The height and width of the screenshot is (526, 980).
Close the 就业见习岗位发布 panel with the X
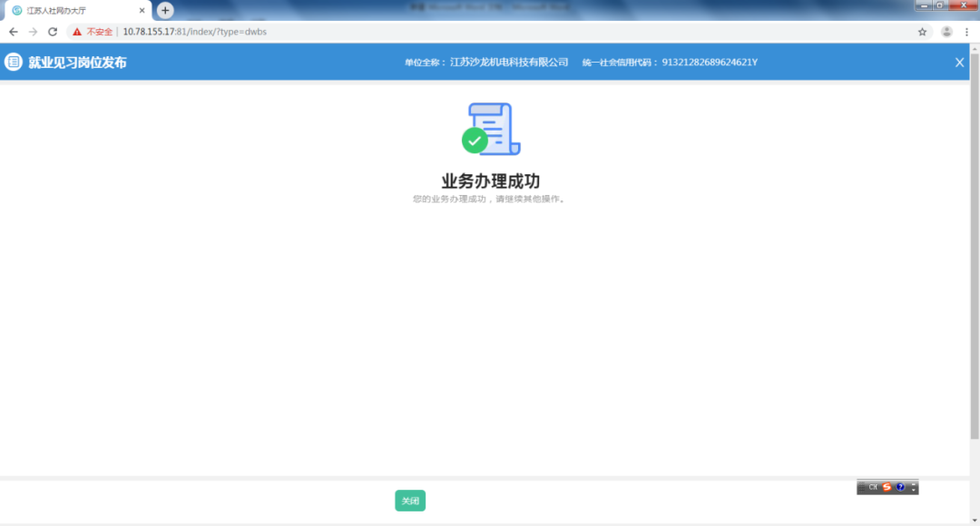[x=959, y=63]
